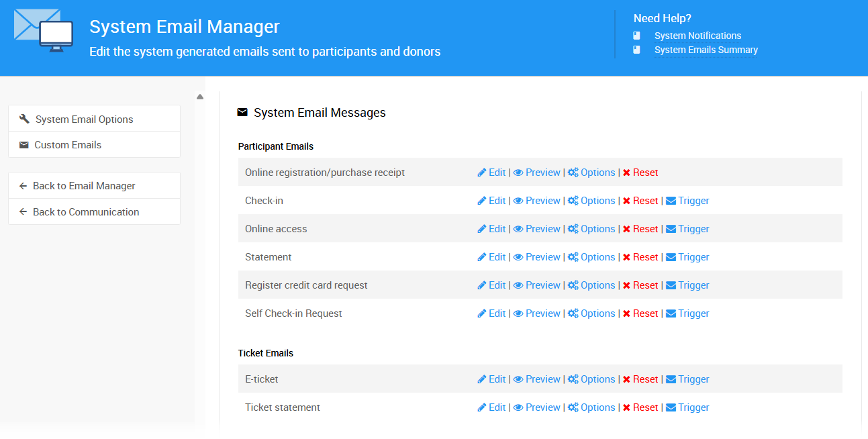The width and height of the screenshot is (868, 439).
Task: Select the eye Preview icon for E-ticket
Action: (x=518, y=379)
